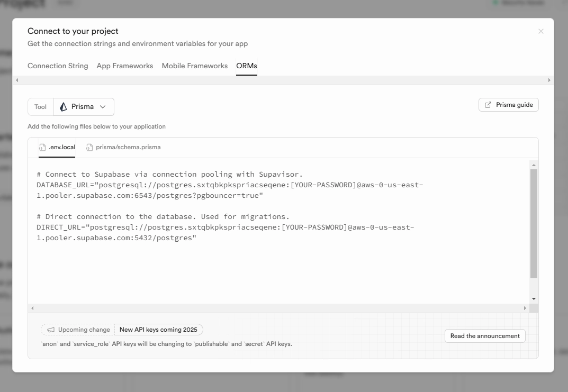
Task: Click the prisma/schema.prisma file icon
Action: (x=89, y=147)
